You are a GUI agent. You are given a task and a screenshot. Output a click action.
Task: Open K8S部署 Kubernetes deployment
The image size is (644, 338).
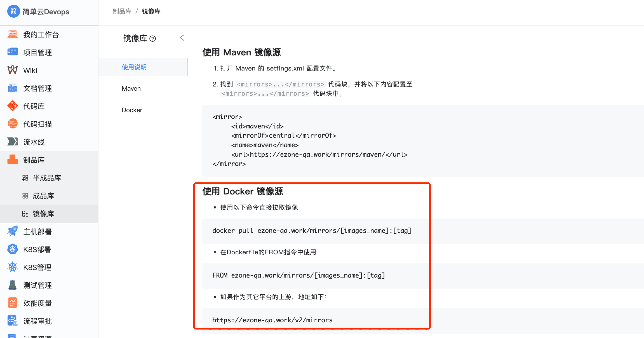(x=37, y=249)
